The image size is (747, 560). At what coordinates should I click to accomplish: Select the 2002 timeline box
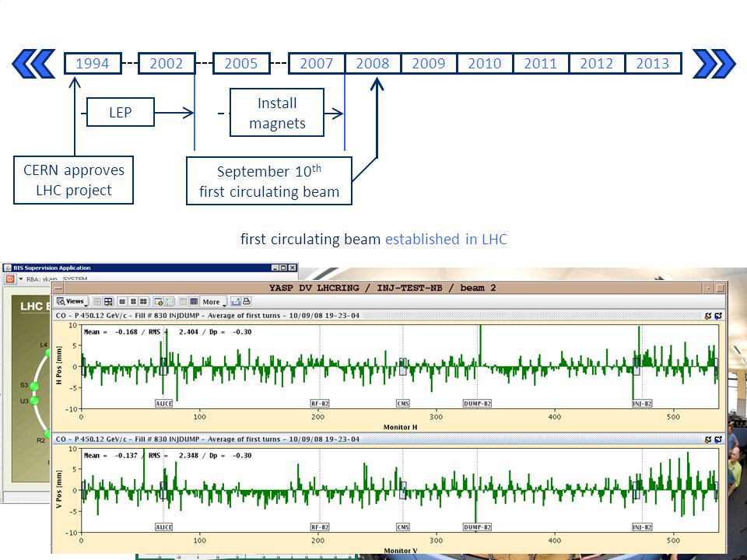point(167,63)
